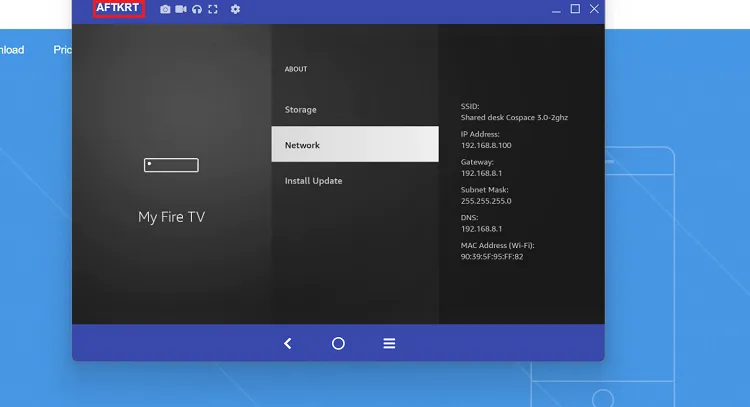Viewport: 750px width, 407px height.
Task: Click the subnet mask 255.255.255.0
Action: 486,201
